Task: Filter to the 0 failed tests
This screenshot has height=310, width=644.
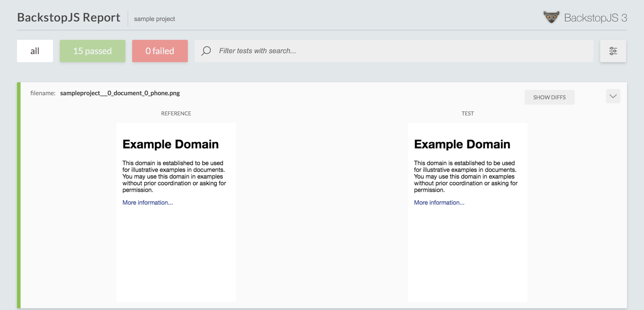Action: [160, 51]
